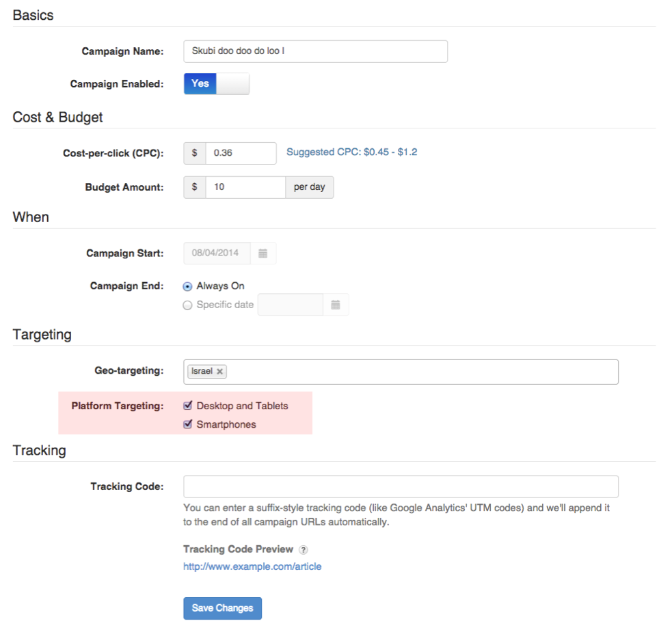Click the Save Changes button
This screenshot has width=672, height=632.
point(222,608)
